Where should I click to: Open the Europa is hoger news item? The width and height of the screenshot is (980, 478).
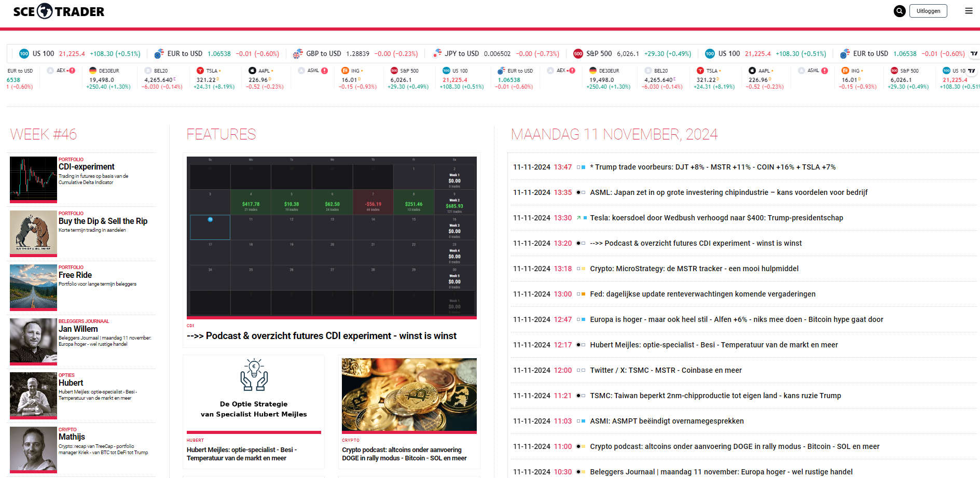click(737, 319)
